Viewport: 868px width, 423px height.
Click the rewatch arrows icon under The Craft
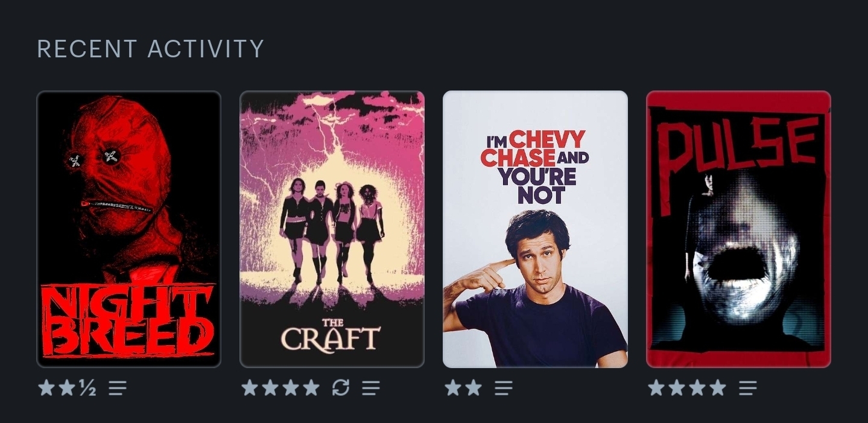click(341, 388)
